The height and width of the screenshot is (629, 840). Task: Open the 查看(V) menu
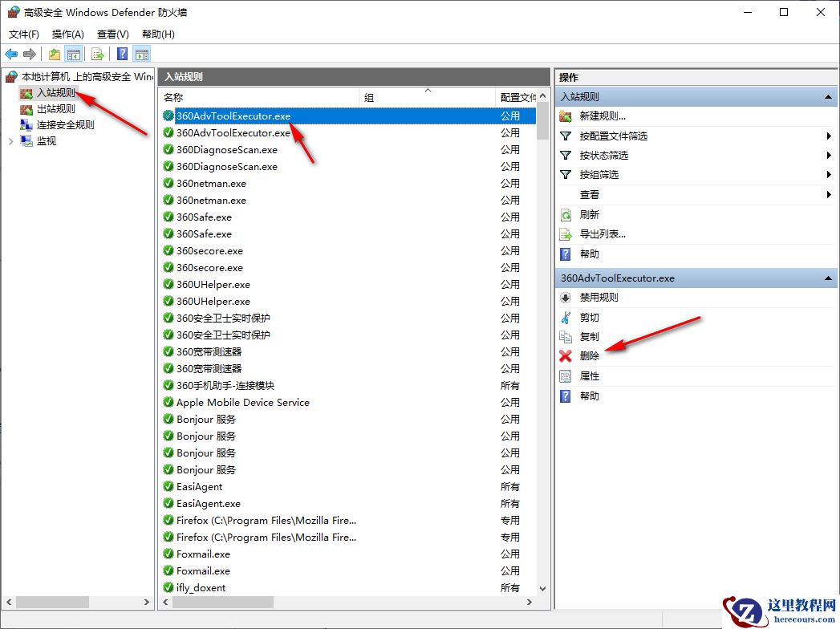pos(112,34)
